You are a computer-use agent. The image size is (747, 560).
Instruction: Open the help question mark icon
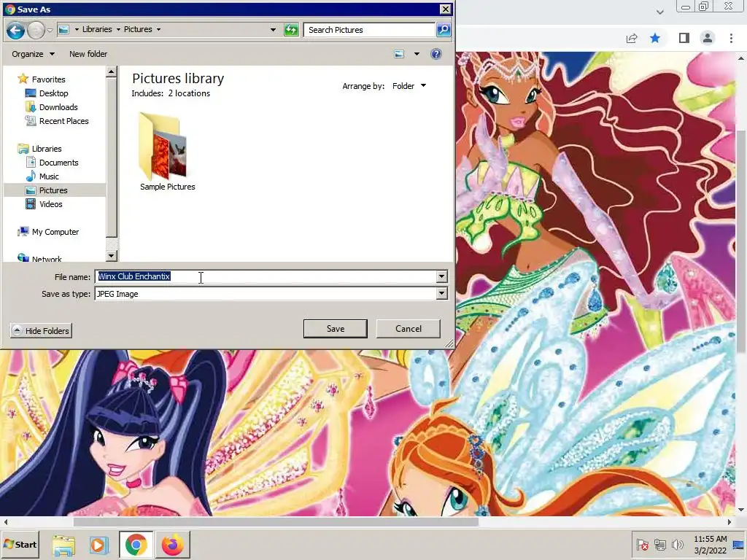(x=436, y=54)
